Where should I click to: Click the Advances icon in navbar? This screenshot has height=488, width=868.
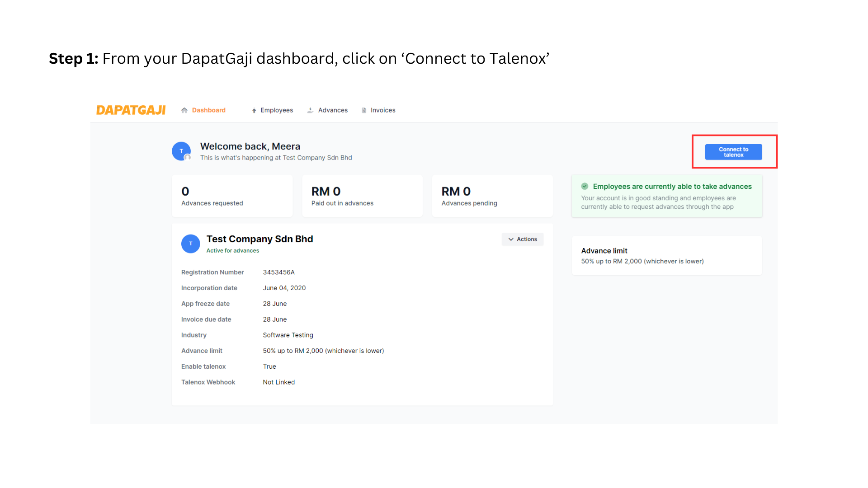(x=310, y=110)
